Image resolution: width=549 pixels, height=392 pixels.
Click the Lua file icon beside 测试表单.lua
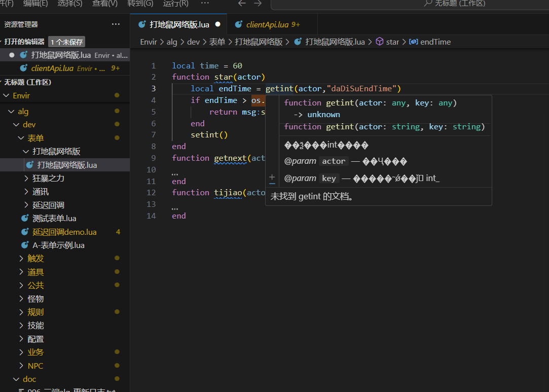24,218
